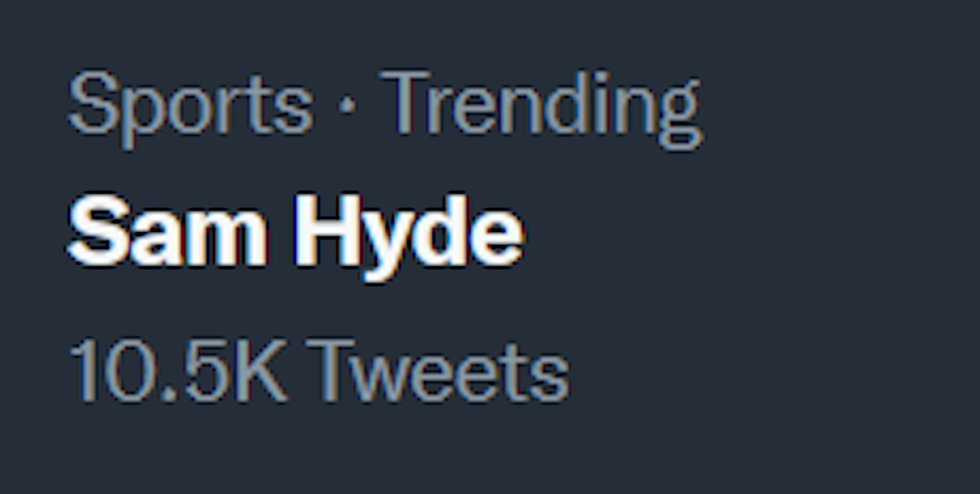Click the Sports category label
Screen dimensions: 980x494
click(191, 104)
